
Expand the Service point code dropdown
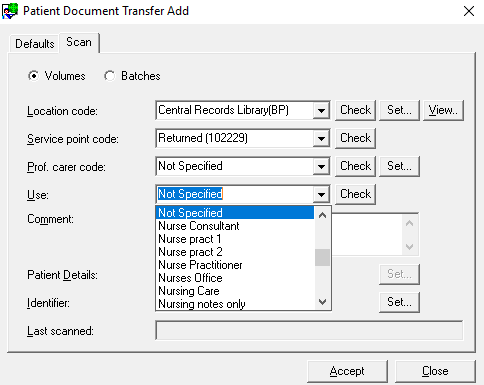point(321,138)
